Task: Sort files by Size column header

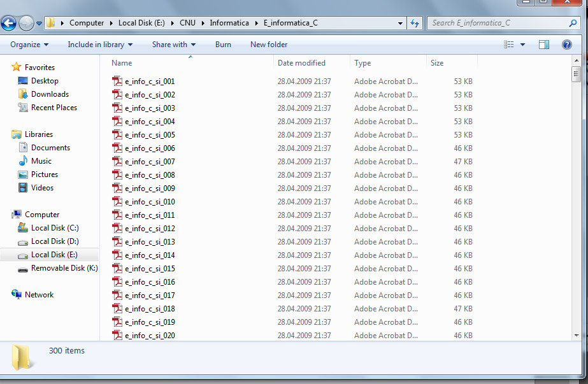Action: point(437,63)
